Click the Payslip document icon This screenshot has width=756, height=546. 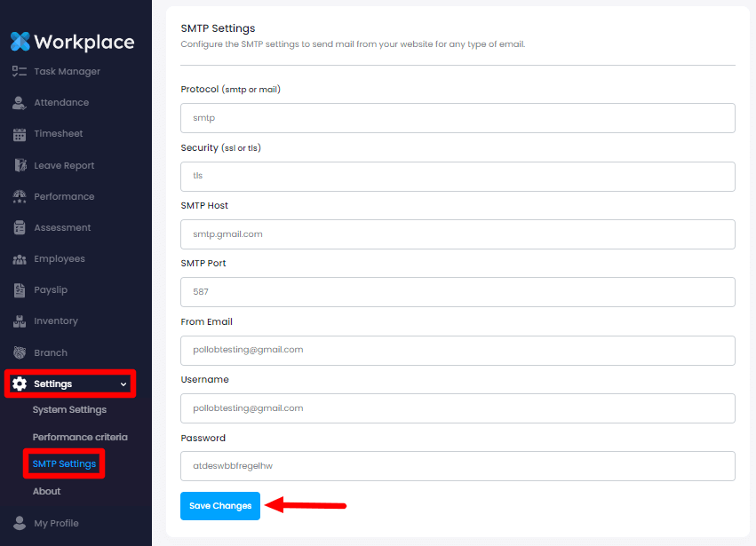pos(20,290)
